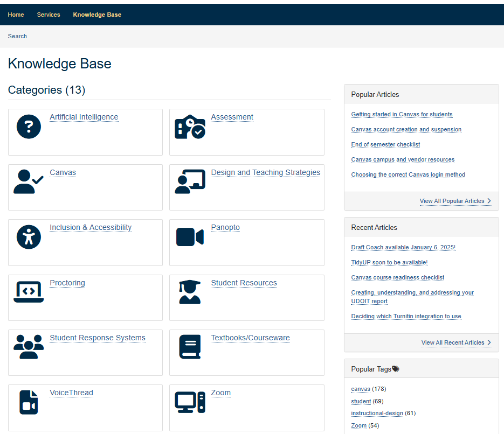Select the instructional-design popular tag
The image size is (504, 434).
pos(377,413)
